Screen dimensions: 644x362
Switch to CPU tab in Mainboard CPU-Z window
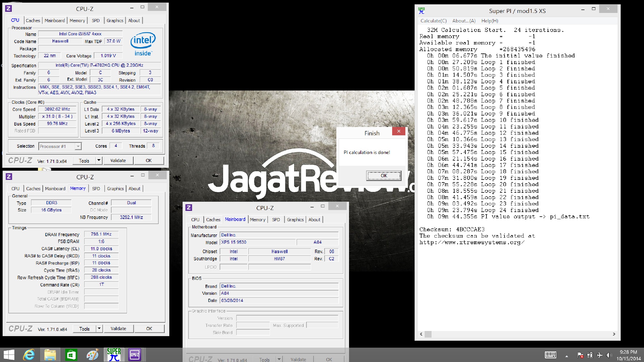[x=195, y=219]
